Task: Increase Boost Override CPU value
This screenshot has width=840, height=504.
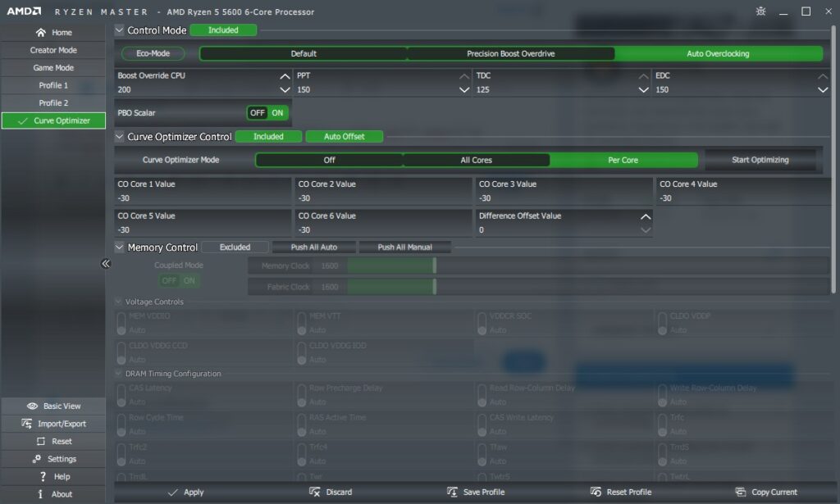Action: coord(285,76)
